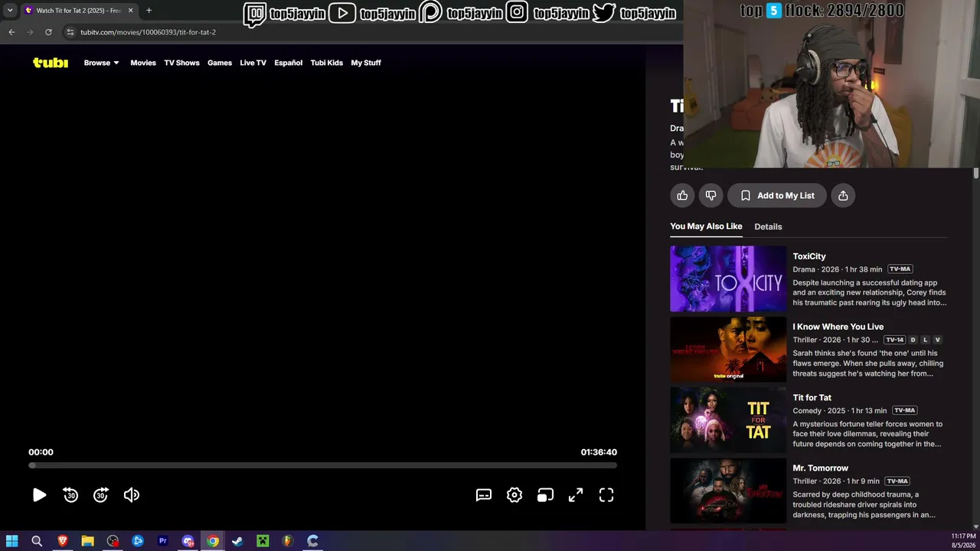
Task: Open Steam from the taskbar
Action: 237,541
